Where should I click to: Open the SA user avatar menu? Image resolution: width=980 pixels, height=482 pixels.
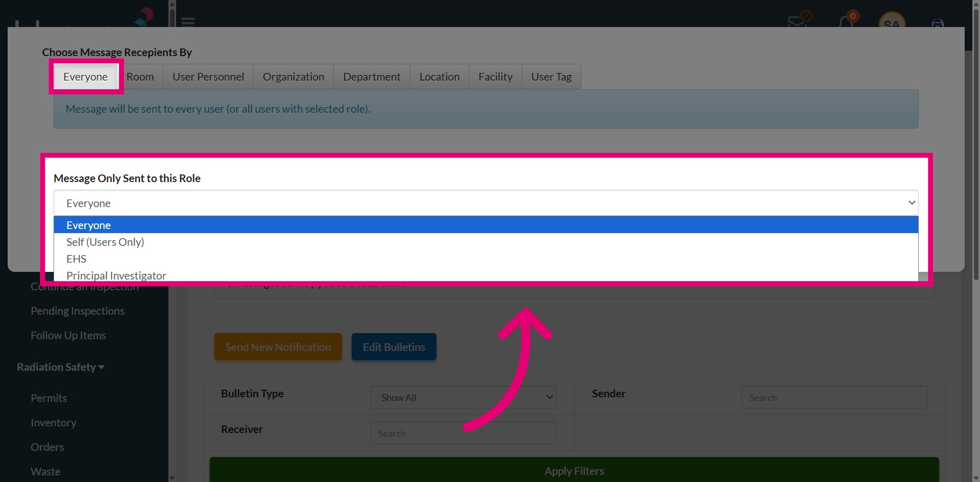point(892,20)
